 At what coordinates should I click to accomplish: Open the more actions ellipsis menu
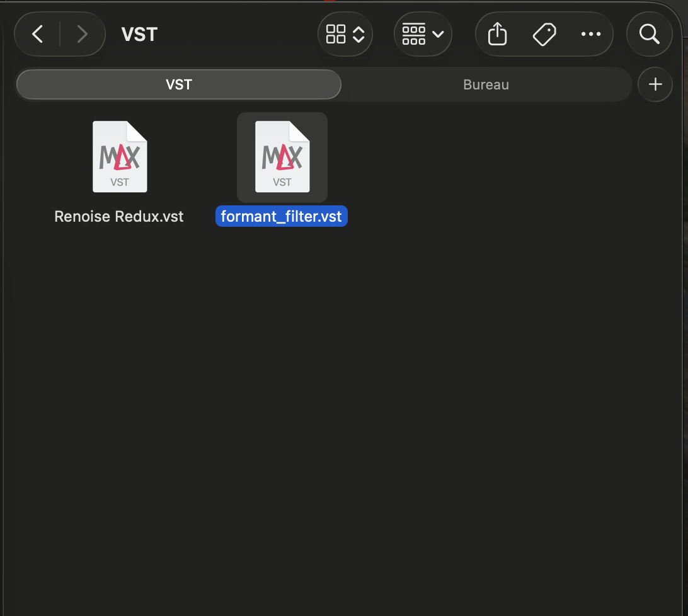click(590, 34)
